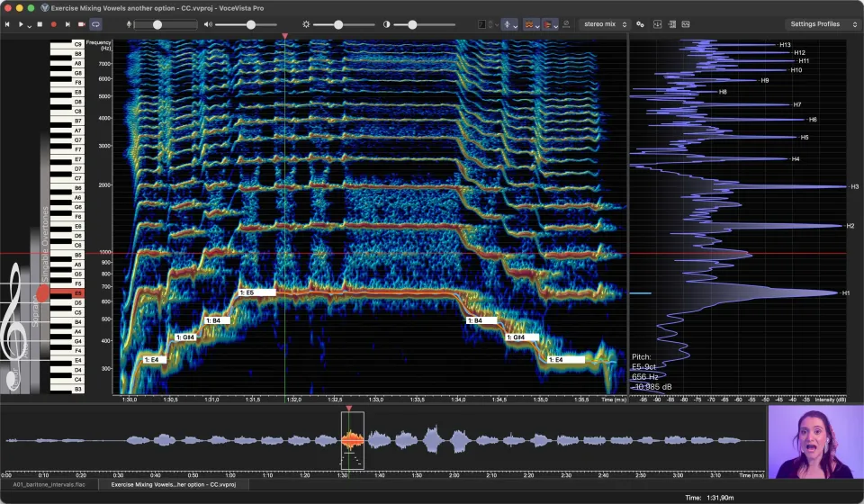
Task: Open the pitch marker tool dropdown arrow
Action: click(x=515, y=26)
